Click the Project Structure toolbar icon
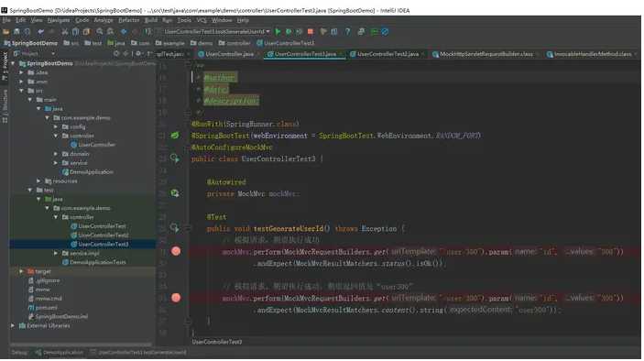 pyautogui.click(x=334, y=32)
